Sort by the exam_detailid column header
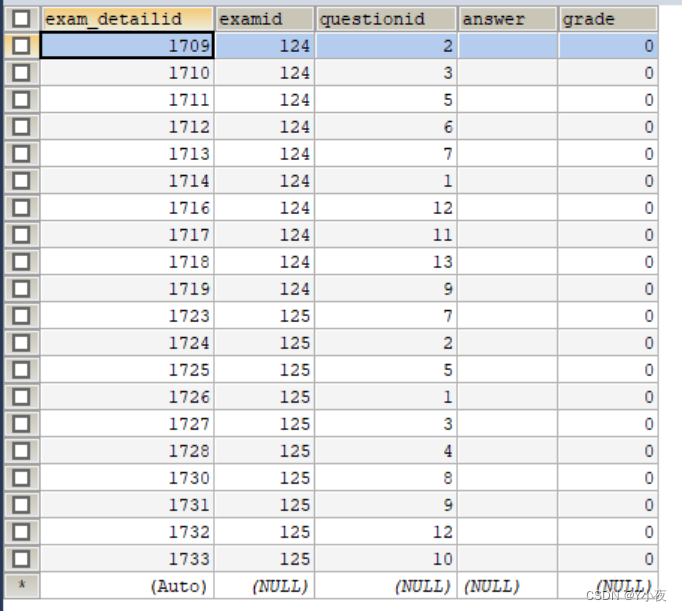Image resolution: width=682 pixels, height=611 pixels. tap(127, 19)
